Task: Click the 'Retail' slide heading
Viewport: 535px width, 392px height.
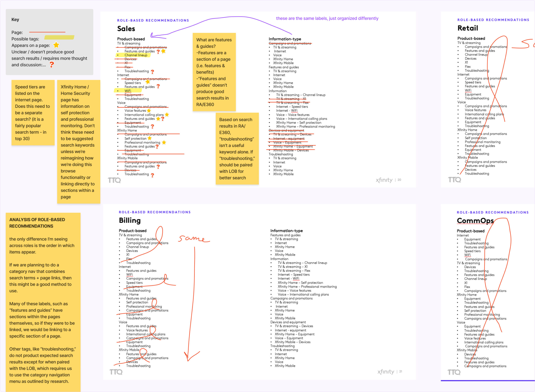Action: (467, 28)
